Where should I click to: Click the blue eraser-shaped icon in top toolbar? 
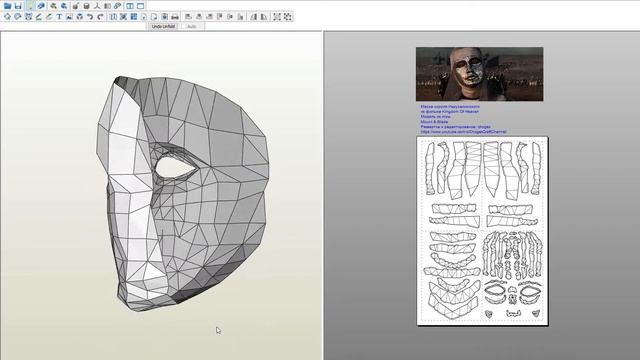(41, 6)
